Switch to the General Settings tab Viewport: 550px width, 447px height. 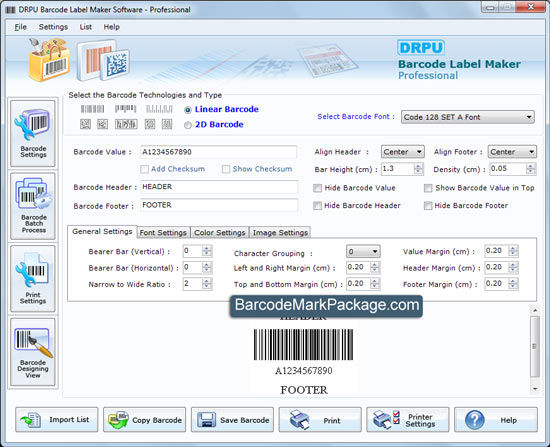pos(102,232)
